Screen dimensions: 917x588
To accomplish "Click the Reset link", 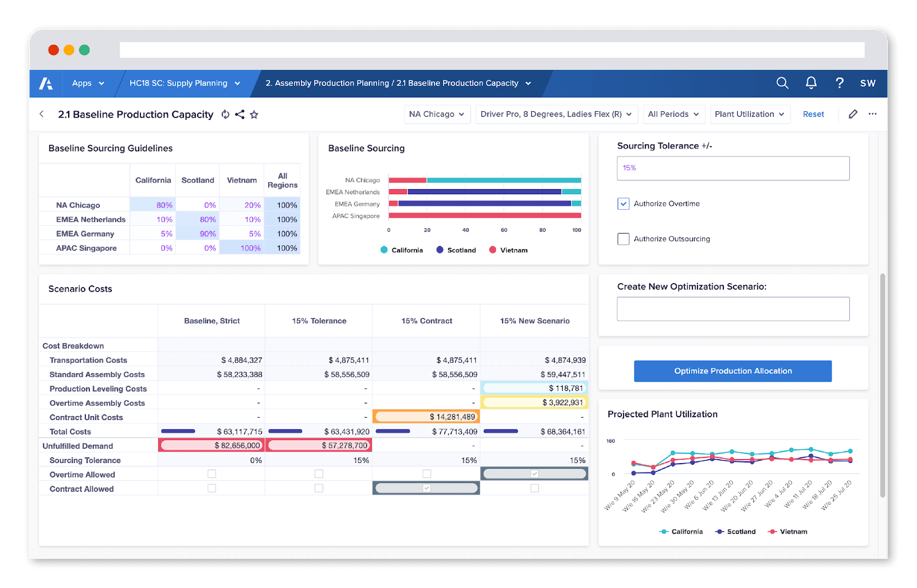I will coord(813,114).
